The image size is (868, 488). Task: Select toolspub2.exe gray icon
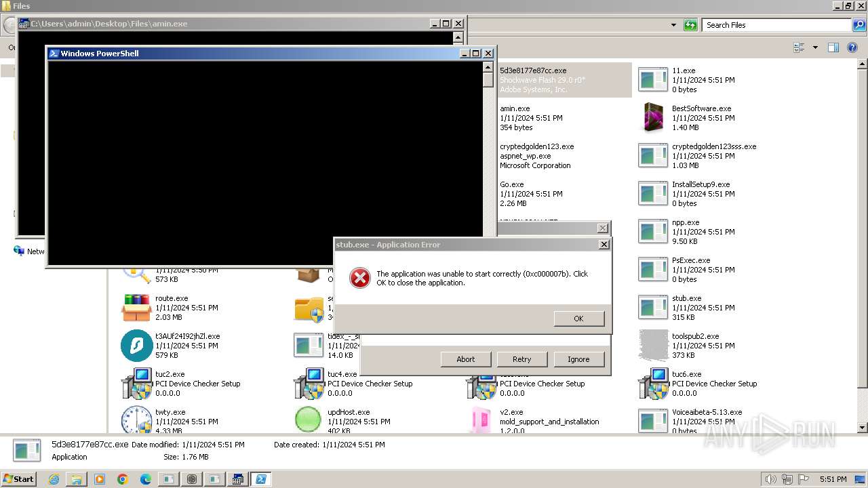[653, 346]
